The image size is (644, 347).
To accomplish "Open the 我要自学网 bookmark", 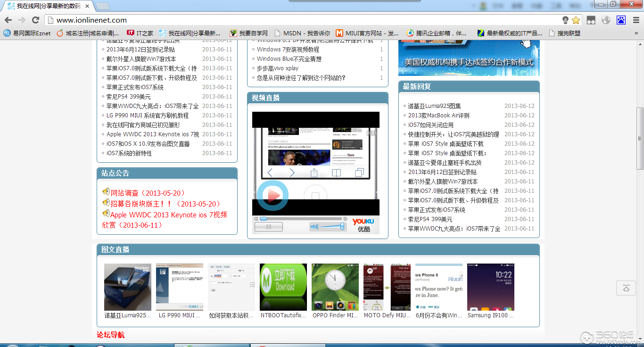I will pos(248,33).
